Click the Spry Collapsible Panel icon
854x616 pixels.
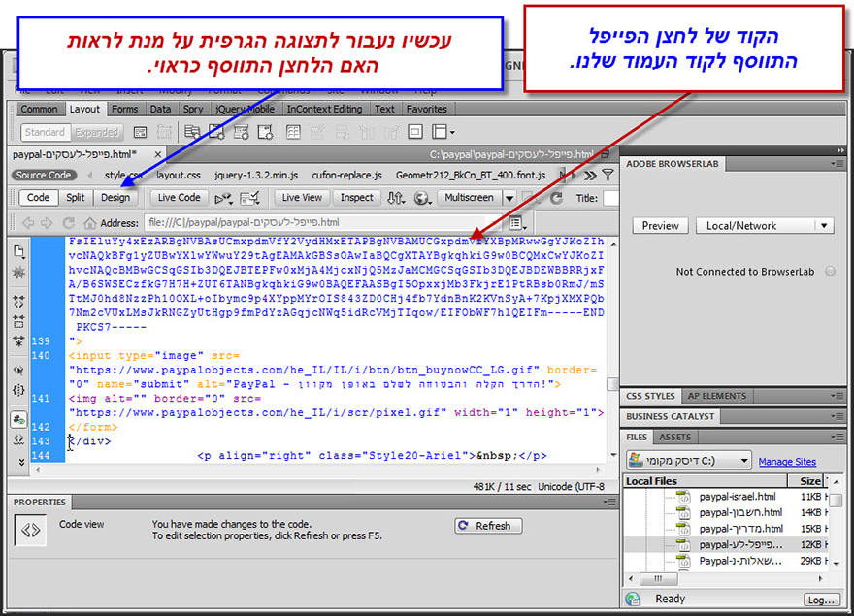[265, 132]
